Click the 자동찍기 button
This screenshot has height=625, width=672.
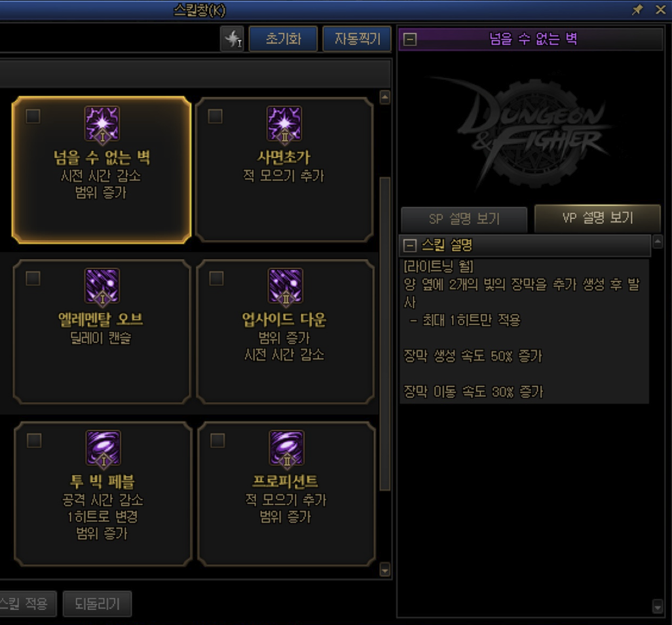357,39
